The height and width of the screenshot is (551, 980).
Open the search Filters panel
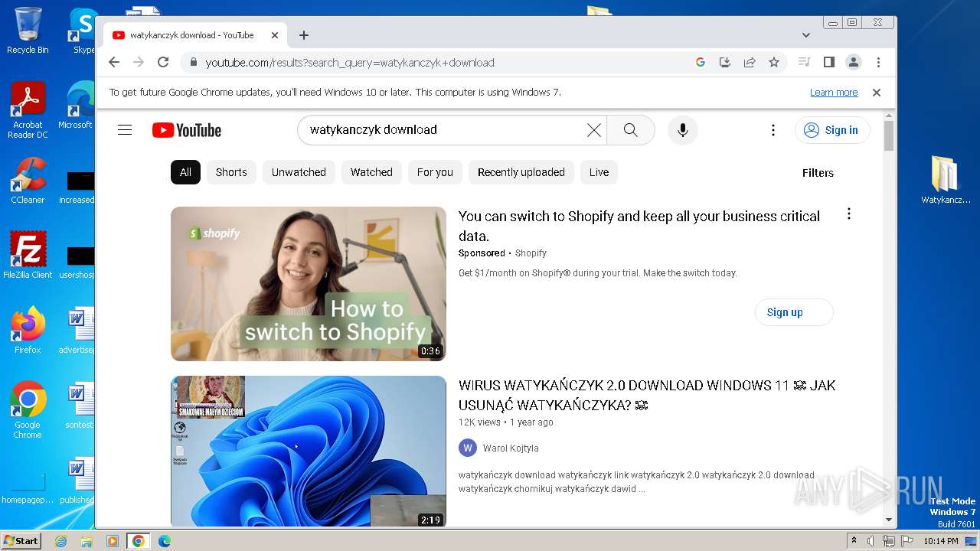pyautogui.click(x=818, y=173)
